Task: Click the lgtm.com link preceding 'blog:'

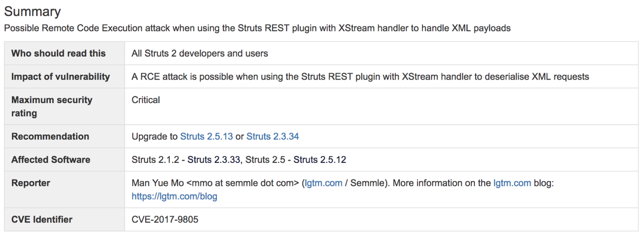Action: click(x=512, y=183)
